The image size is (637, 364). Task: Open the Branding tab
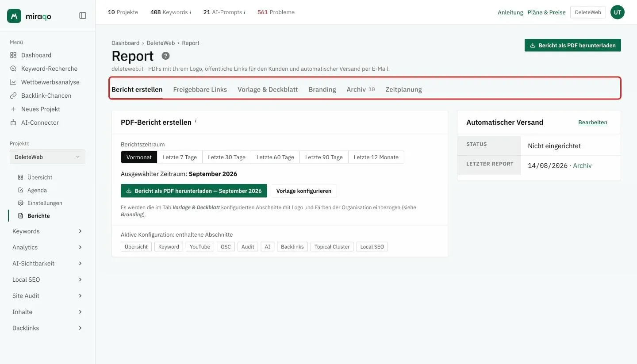322,89
